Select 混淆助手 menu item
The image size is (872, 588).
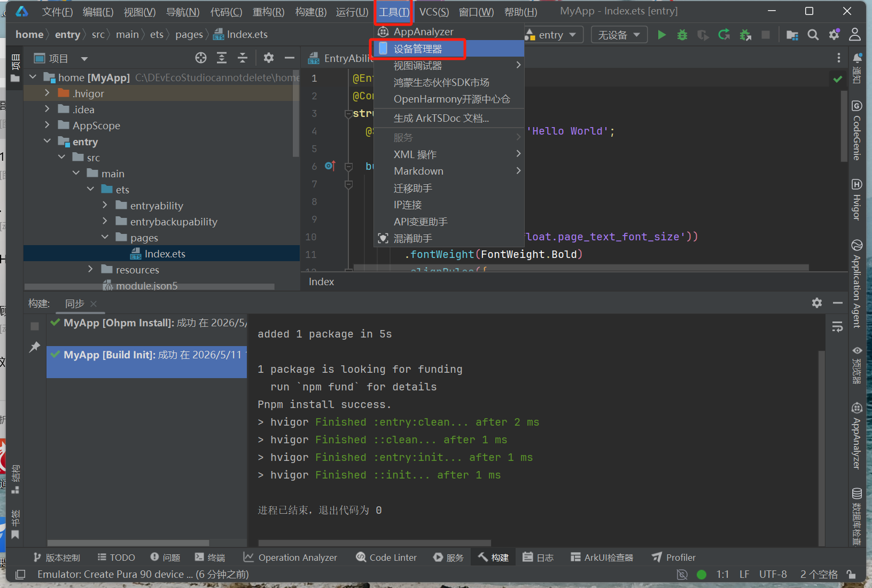(449, 238)
